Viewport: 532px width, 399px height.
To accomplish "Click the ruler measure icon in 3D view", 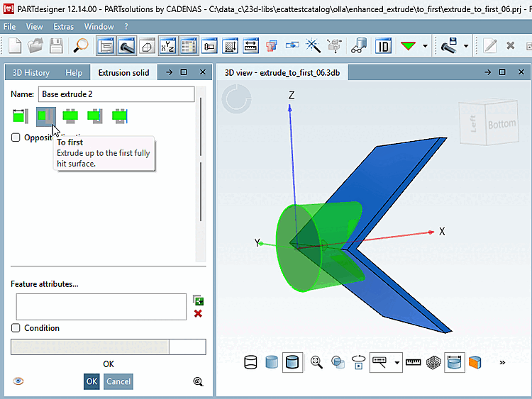I will point(413,362).
